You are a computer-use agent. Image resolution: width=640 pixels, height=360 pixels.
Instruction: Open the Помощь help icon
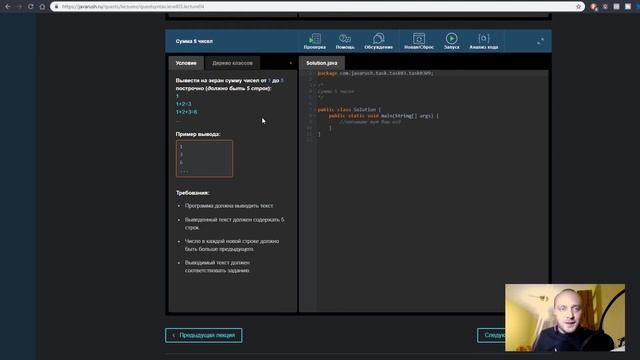tap(345, 41)
